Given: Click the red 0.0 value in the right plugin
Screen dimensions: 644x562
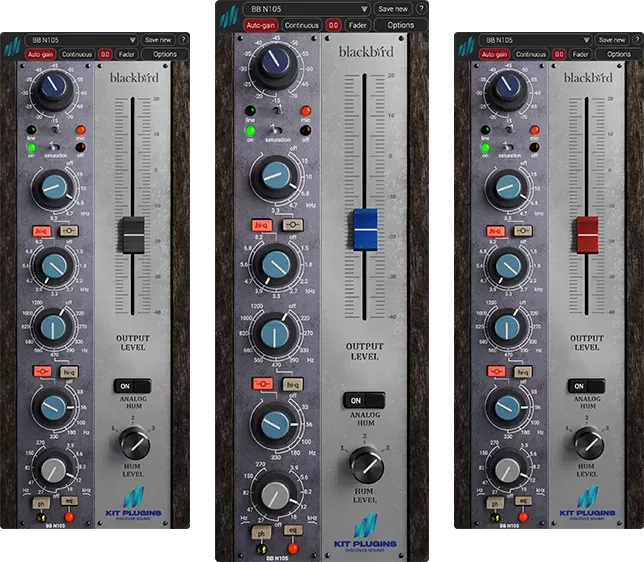Looking at the screenshot, I should (559, 54).
